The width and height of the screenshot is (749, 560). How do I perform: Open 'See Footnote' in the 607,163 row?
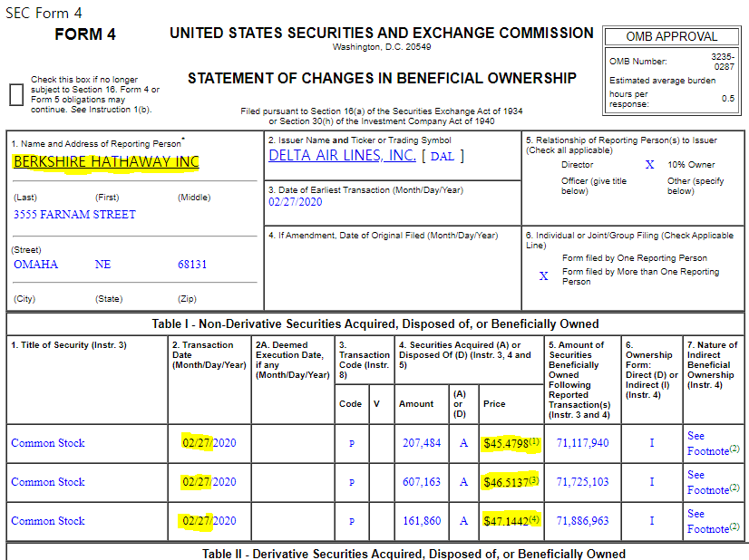click(713, 482)
